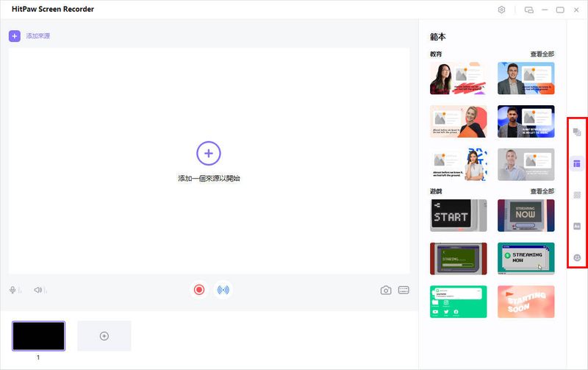The width and height of the screenshot is (588, 370).
Task: Start live streaming with the blue broadcast button
Action: click(223, 290)
